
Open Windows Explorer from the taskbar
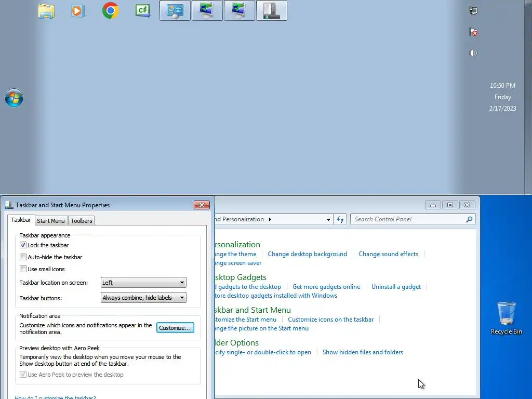[x=46, y=11]
